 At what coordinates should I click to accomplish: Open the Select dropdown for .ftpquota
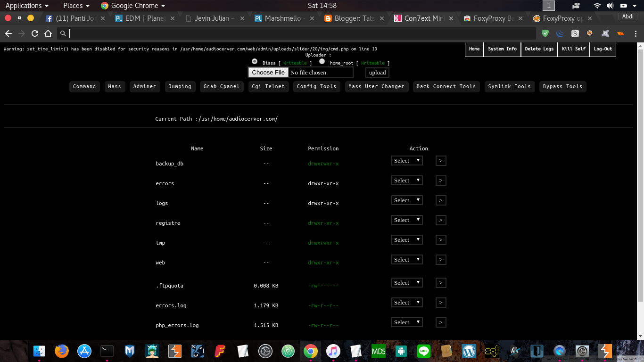point(407,283)
